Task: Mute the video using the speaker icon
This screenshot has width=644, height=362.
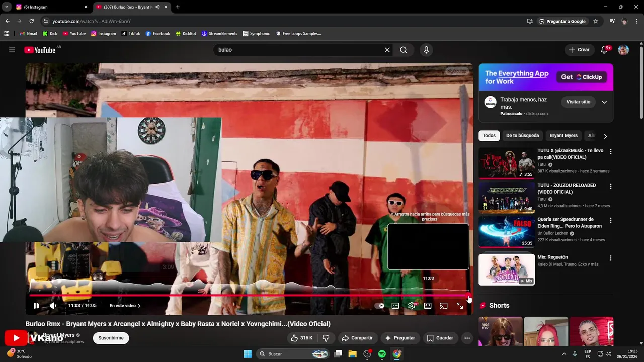Action: pos(53,305)
